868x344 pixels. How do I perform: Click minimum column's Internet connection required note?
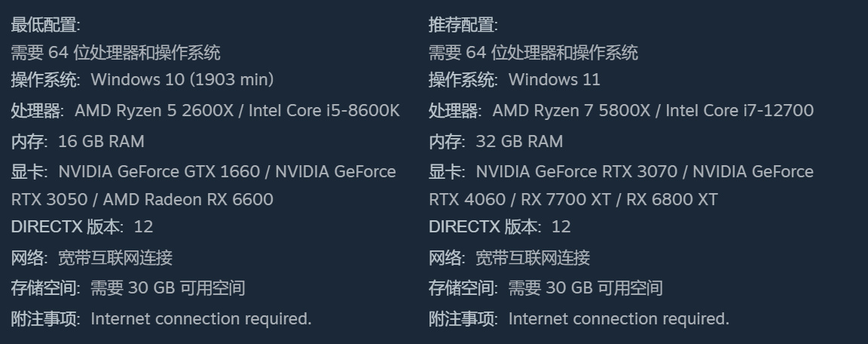tap(200, 318)
